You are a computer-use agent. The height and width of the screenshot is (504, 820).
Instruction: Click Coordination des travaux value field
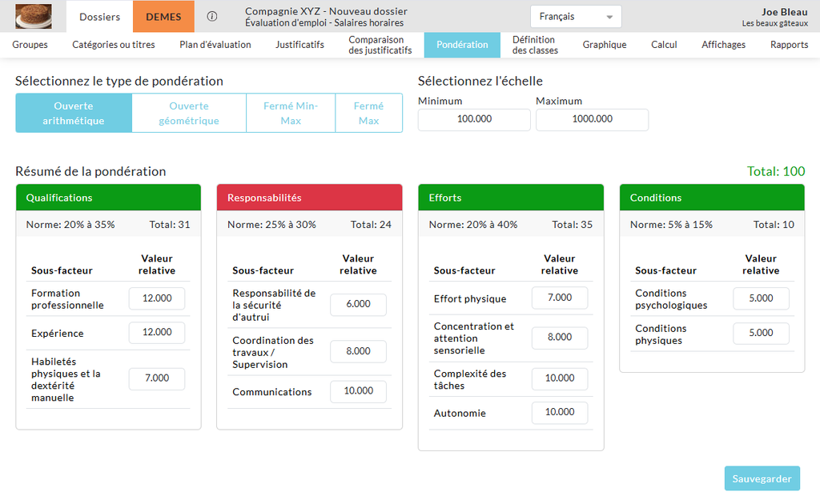point(358,351)
